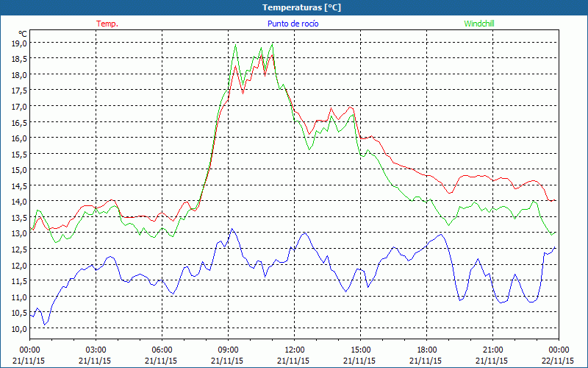Click the 21/11/15 date under 18:00
This screenshot has height=368, width=588.
(x=426, y=361)
